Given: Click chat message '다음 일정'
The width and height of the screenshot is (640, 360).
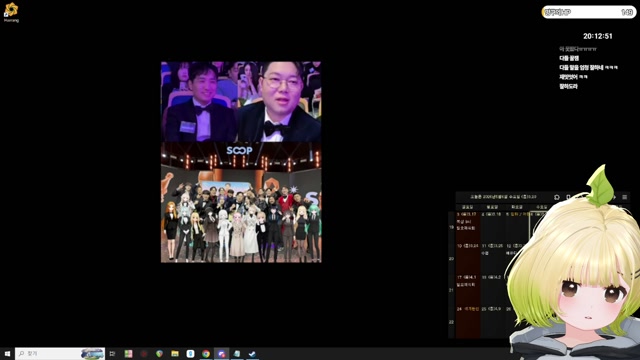Looking at the screenshot, I should coord(569,58).
